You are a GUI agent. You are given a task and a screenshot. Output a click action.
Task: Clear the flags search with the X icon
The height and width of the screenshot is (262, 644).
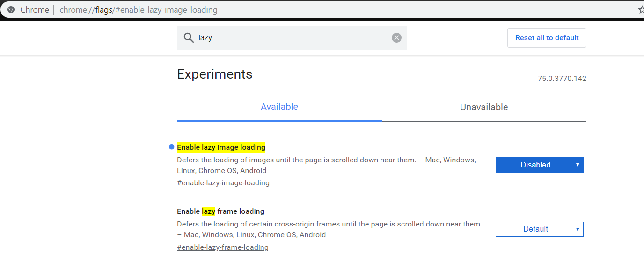tap(396, 38)
